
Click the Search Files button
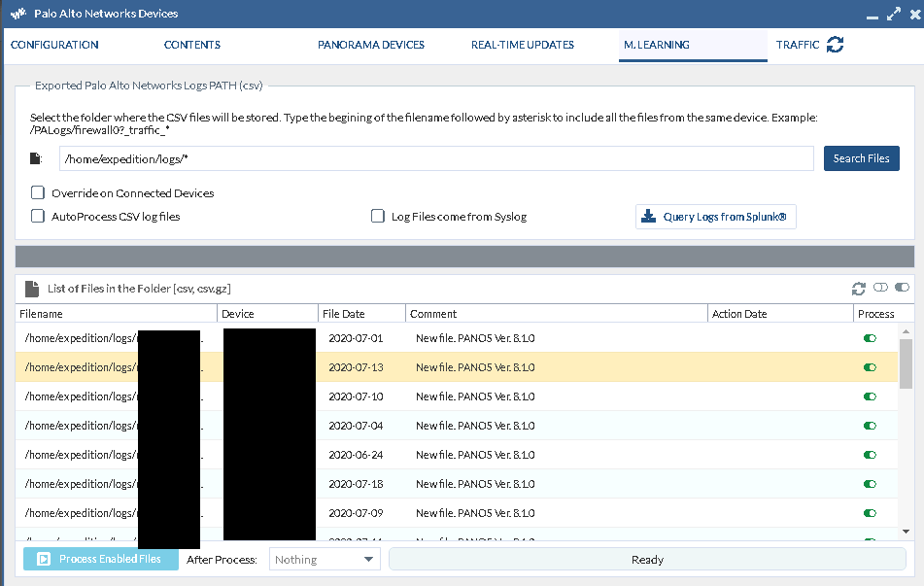coord(861,158)
